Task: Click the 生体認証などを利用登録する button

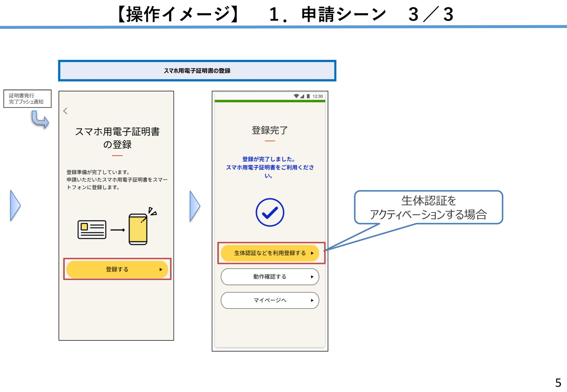Action: click(270, 253)
